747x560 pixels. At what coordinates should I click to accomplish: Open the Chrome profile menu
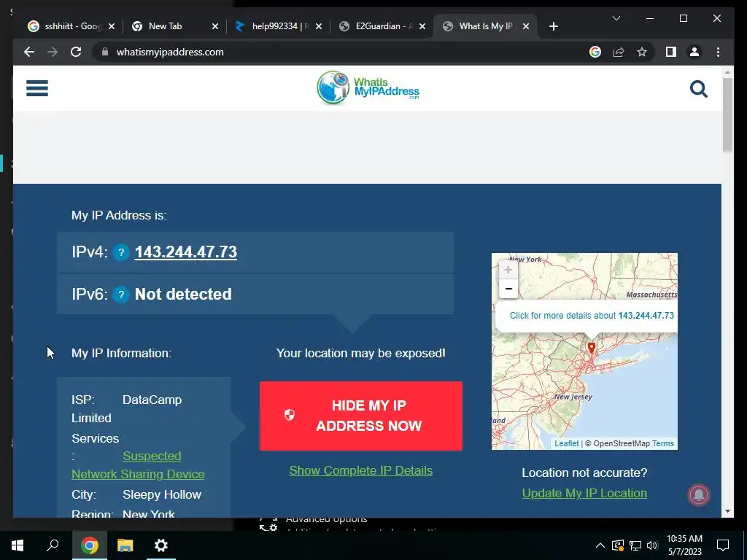694,52
